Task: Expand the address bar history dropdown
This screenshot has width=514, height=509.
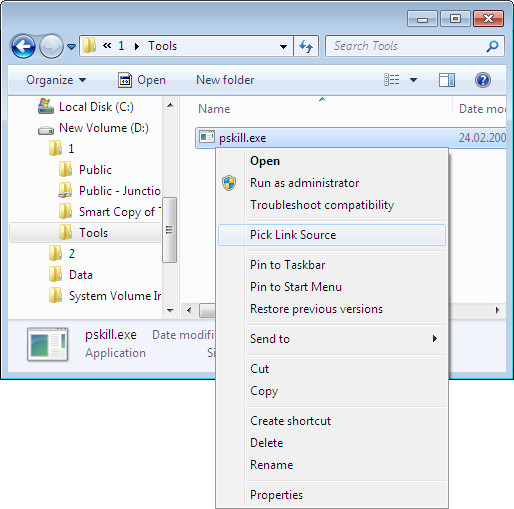Action: 283,46
